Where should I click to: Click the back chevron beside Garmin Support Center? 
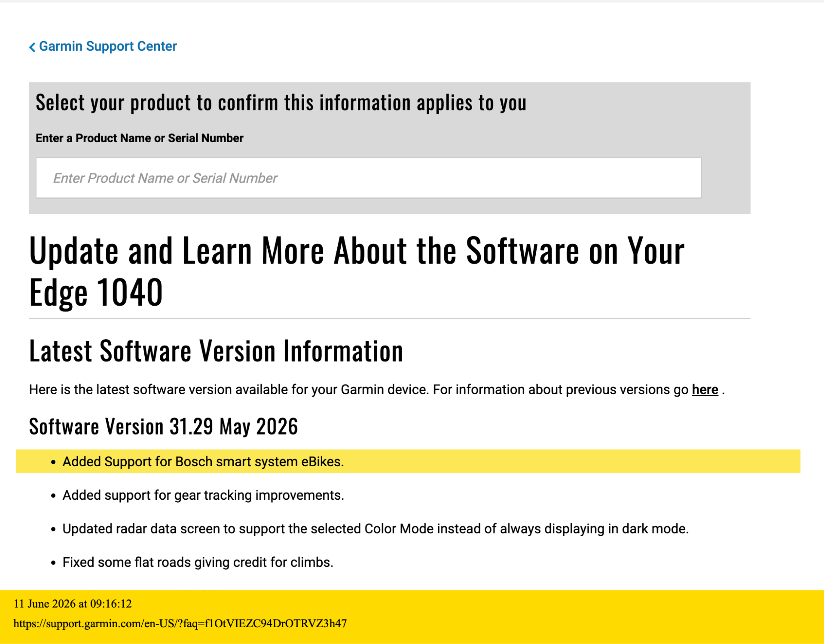(x=32, y=47)
